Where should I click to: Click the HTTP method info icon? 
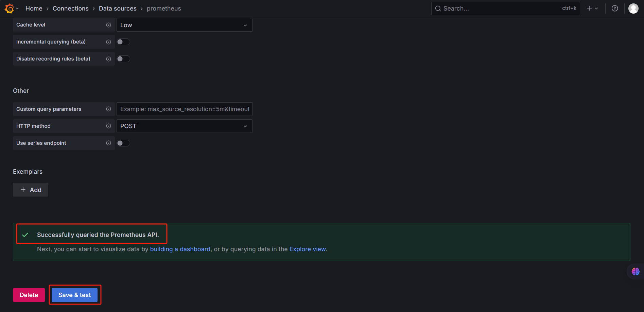(108, 126)
